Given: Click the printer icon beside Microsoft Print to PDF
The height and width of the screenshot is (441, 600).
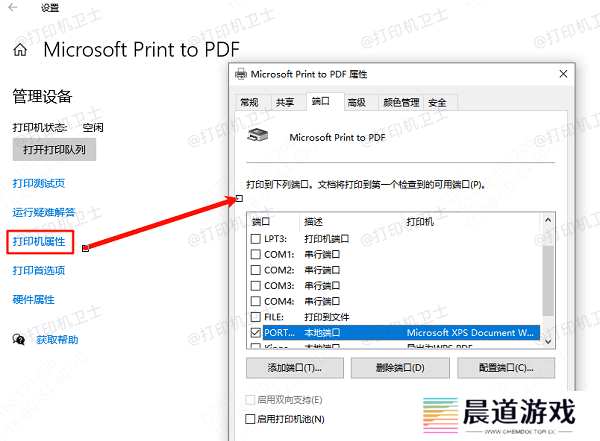Looking at the screenshot, I should (x=258, y=135).
